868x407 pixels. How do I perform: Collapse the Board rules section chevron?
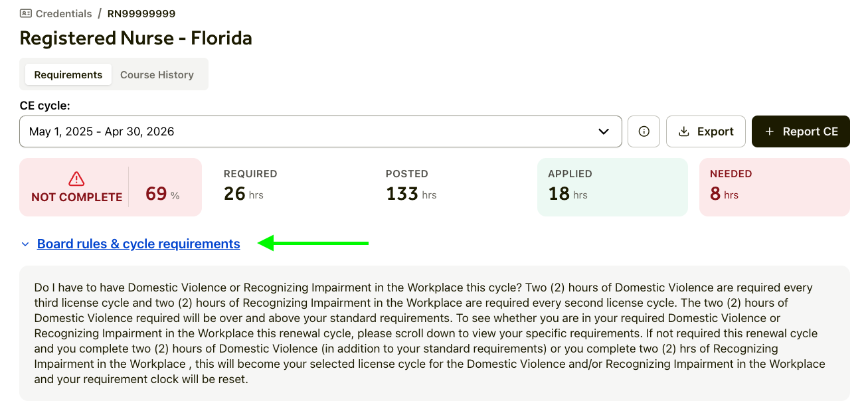pyautogui.click(x=25, y=244)
